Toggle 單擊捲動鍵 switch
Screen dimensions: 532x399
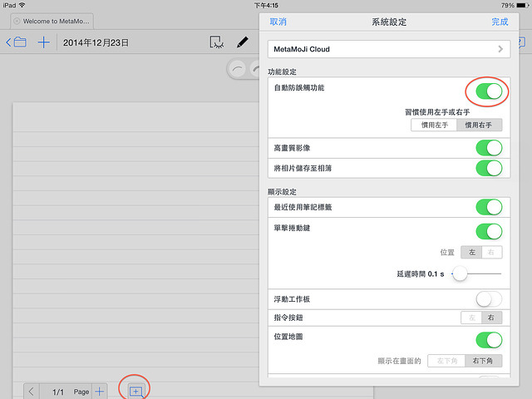coord(489,232)
